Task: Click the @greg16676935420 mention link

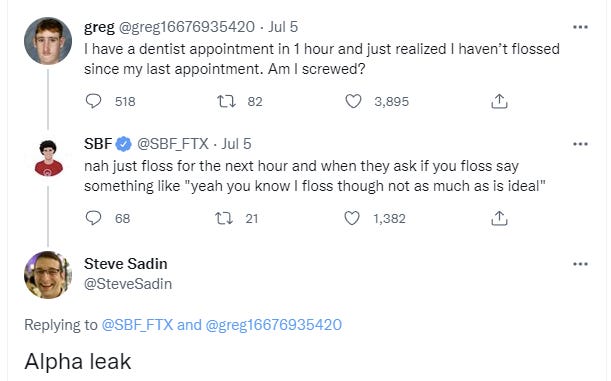Action: pos(274,325)
